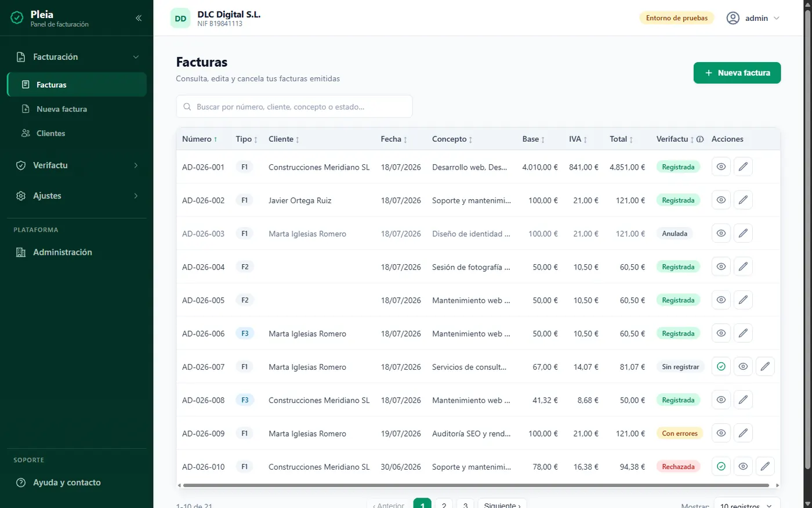Open Administración in the sidebar
The image size is (812, 508).
(77, 252)
